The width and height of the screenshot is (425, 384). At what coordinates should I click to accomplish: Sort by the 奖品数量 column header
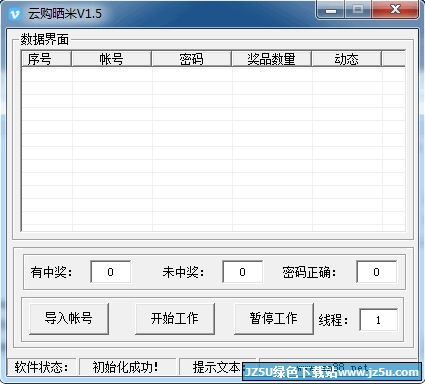271,59
